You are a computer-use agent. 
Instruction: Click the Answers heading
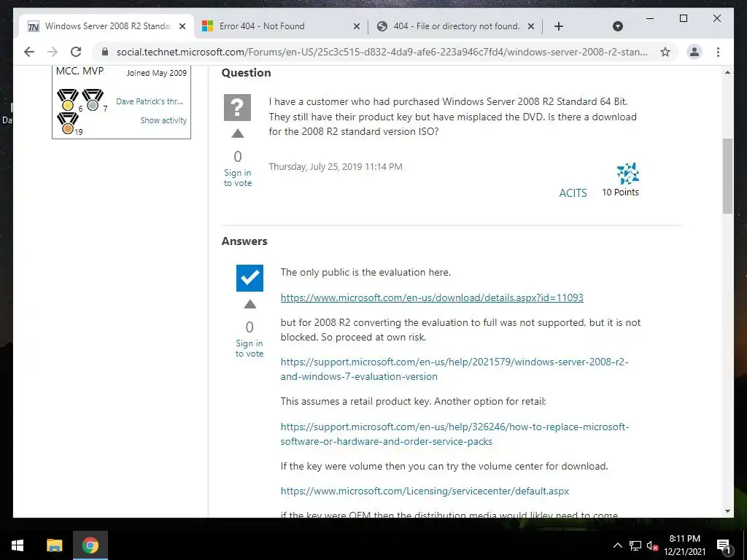tap(244, 241)
